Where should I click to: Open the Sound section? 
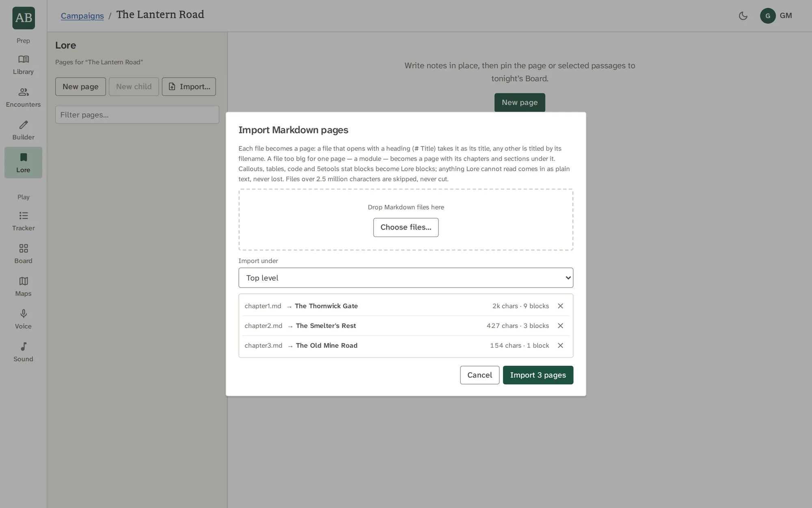23,352
